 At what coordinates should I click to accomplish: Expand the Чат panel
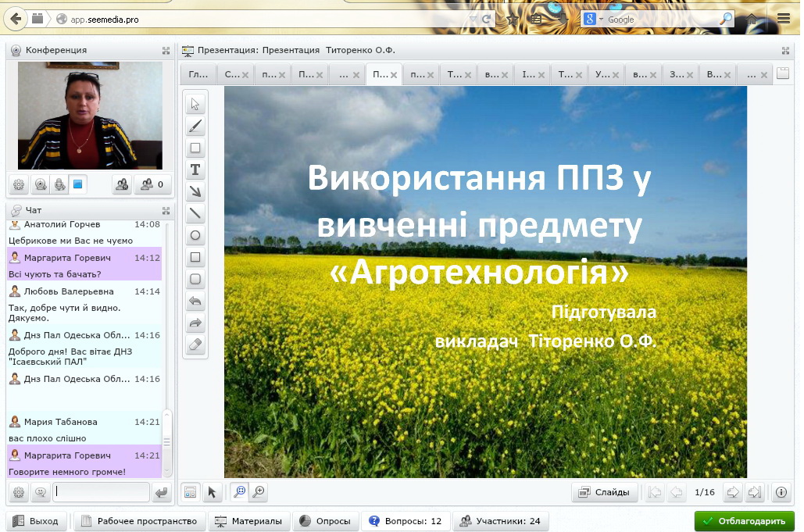click(166, 211)
